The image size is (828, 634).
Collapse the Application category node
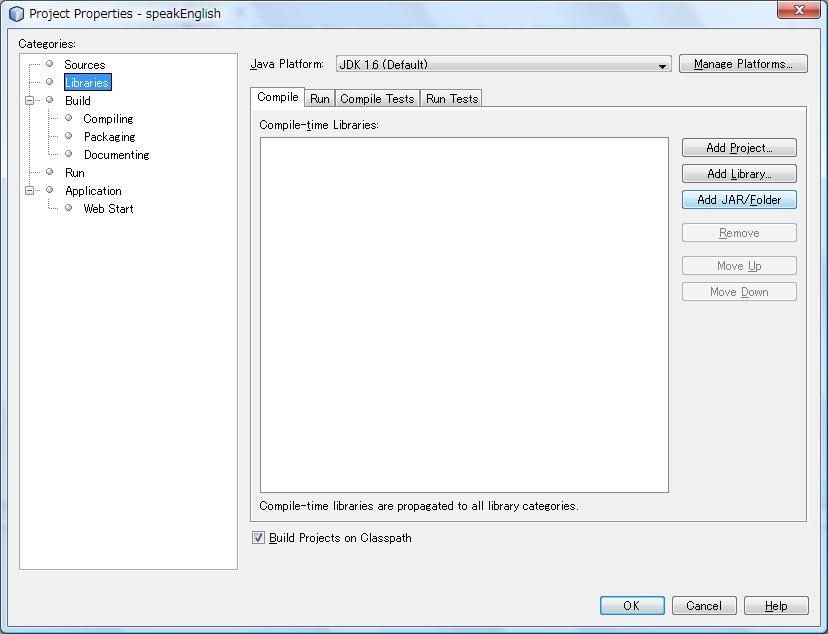click(x=30, y=190)
